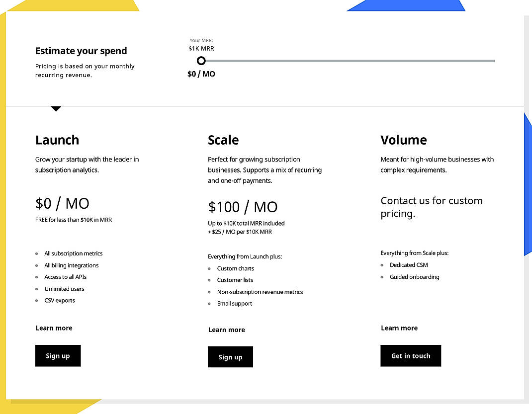
Task: Click the slider track to adjust MRR
Action: tap(348, 61)
